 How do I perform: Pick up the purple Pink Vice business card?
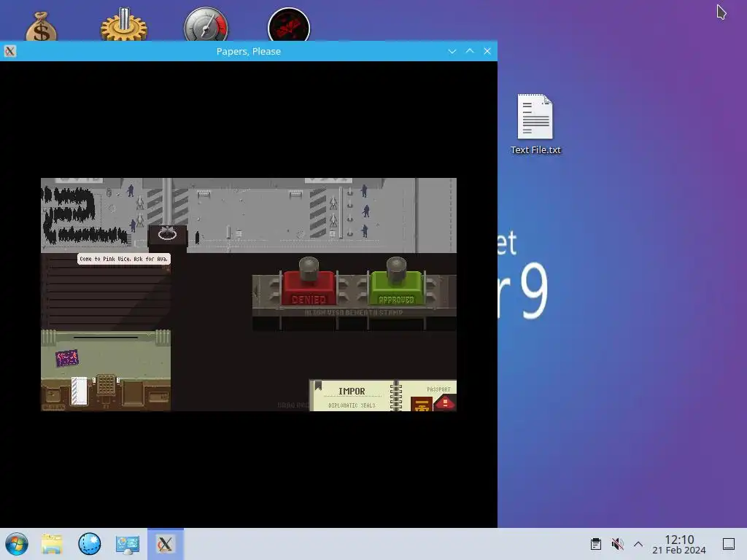coord(66,358)
